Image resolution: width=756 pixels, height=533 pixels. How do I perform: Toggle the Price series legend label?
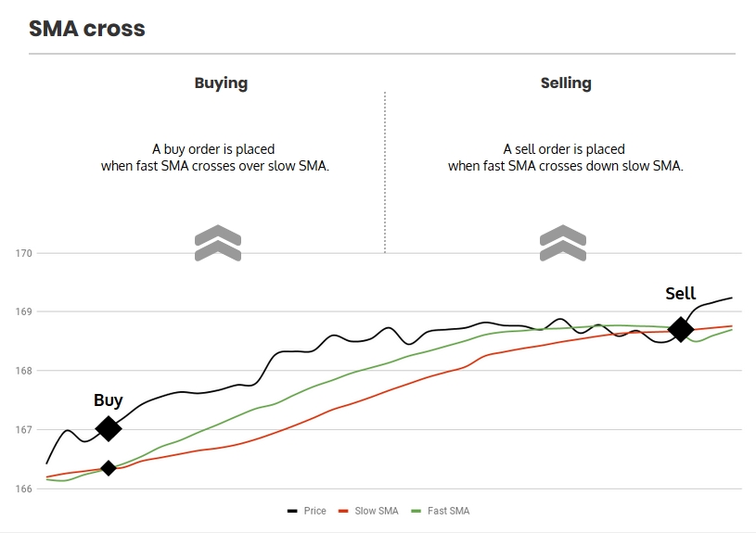(314, 511)
